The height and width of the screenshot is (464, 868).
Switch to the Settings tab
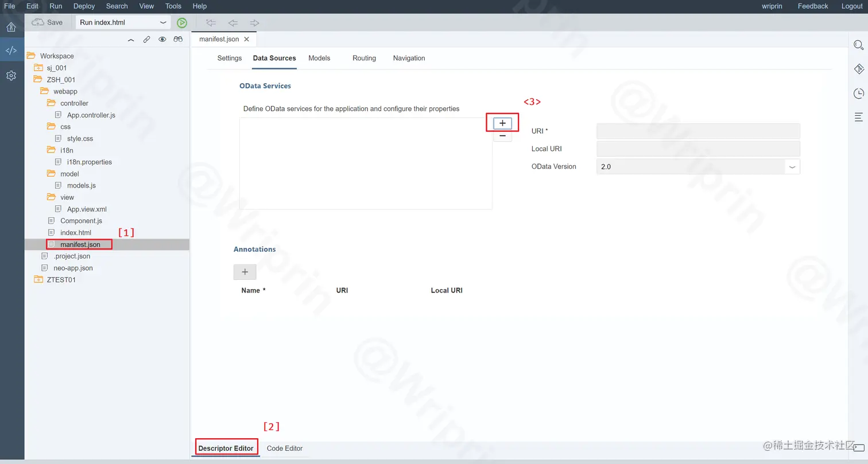click(x=230, y=58)
